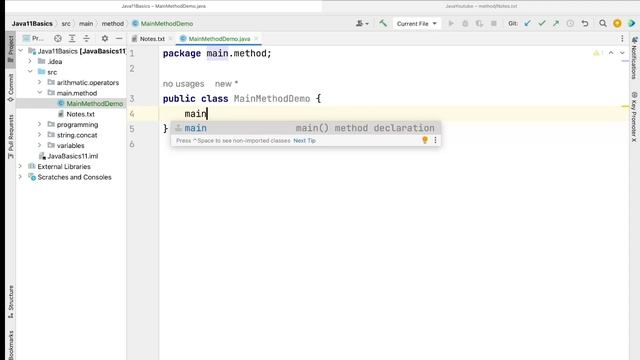Click Expand All icon in Project panel

[72, 38]
